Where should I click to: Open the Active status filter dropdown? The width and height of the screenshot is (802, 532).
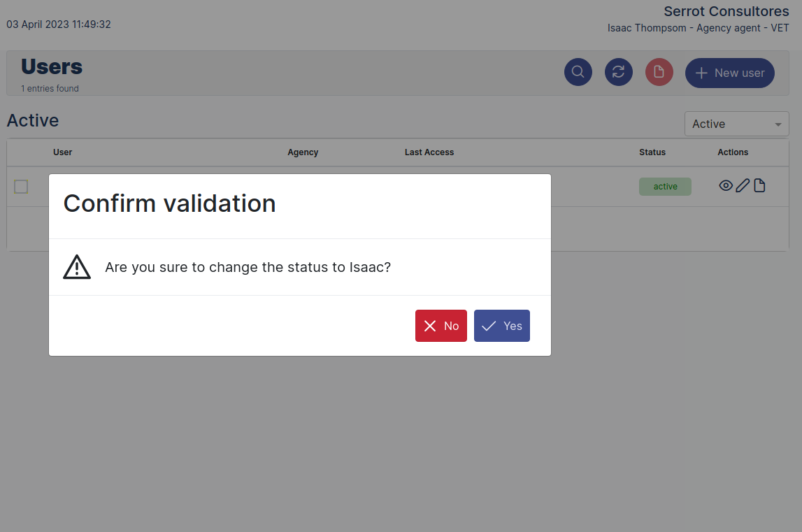click(x=736, y=123)
